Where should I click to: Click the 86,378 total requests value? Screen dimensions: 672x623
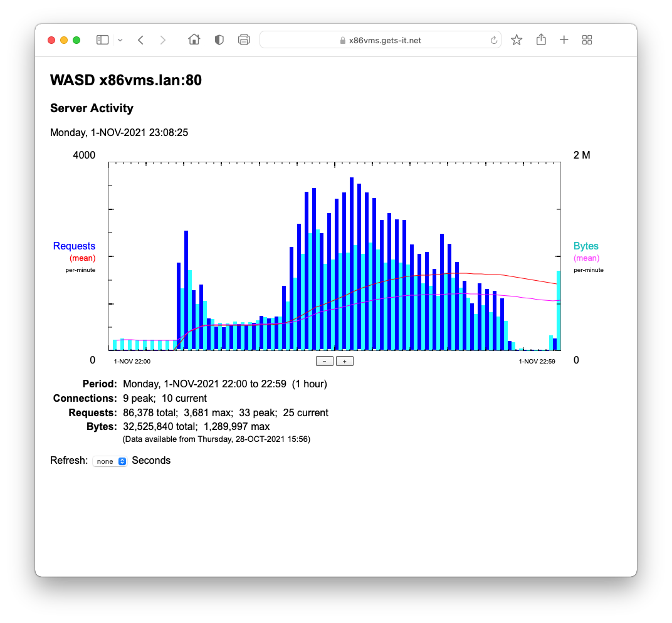pyautogui.click(x=150, y=412)
